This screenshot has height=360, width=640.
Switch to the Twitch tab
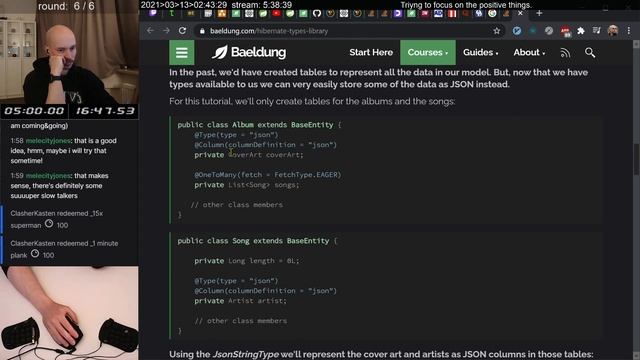[x=153, y=13]
